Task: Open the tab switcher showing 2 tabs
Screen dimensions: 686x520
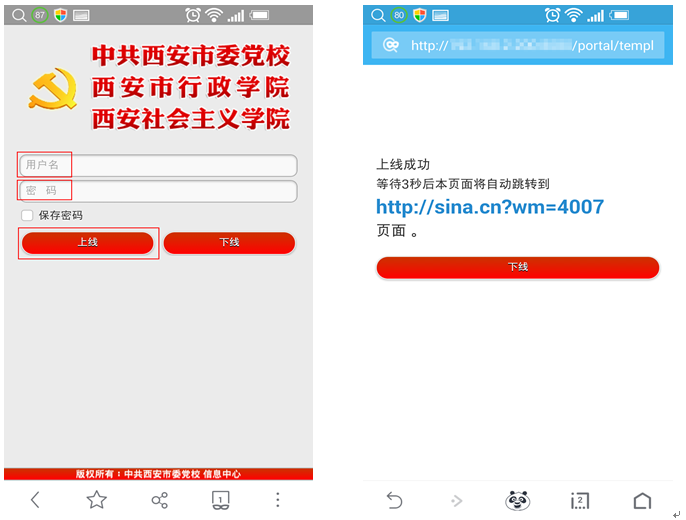Action: [x=579, y=500]
